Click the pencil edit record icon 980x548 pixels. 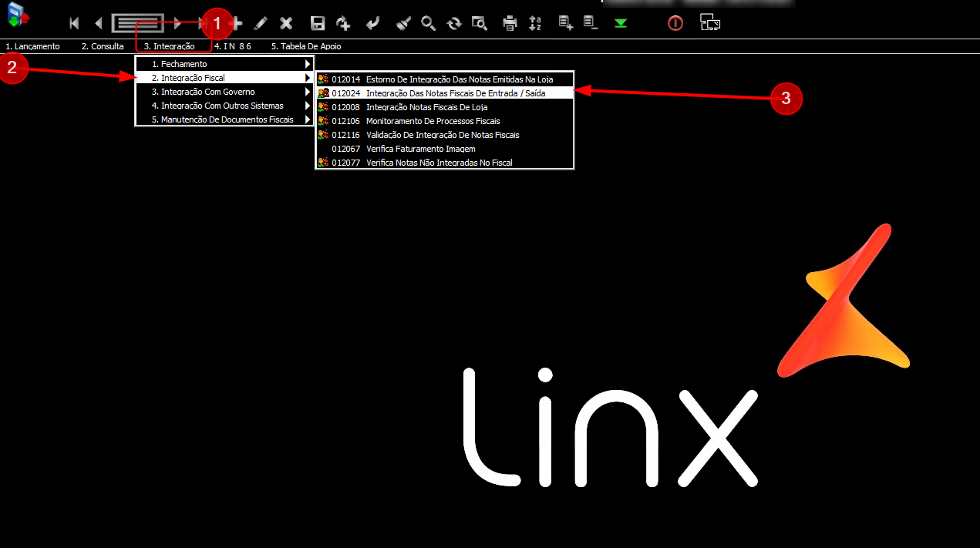coord(261,24)
